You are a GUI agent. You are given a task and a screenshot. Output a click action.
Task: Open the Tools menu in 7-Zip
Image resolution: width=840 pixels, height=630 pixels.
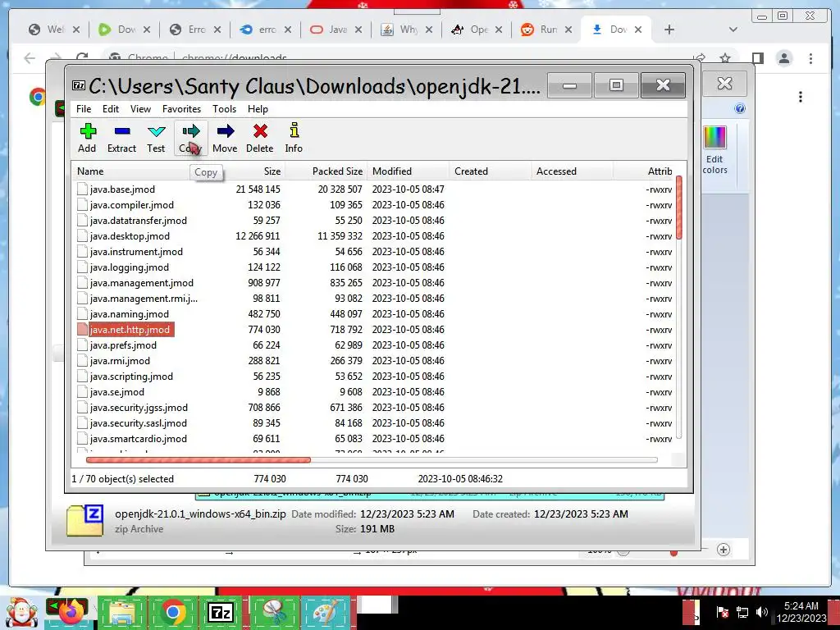224,109
